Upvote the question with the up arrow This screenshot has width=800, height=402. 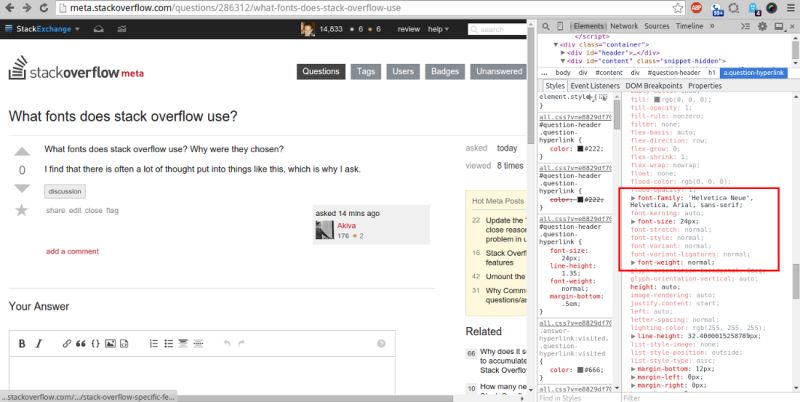pyautogui.click(x=22, y=152)
